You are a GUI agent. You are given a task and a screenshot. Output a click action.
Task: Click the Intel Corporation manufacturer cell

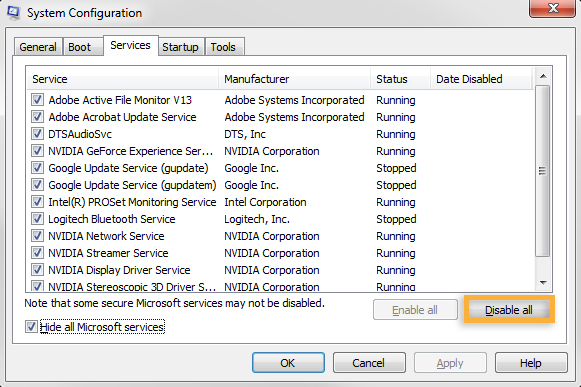[265, 202]
